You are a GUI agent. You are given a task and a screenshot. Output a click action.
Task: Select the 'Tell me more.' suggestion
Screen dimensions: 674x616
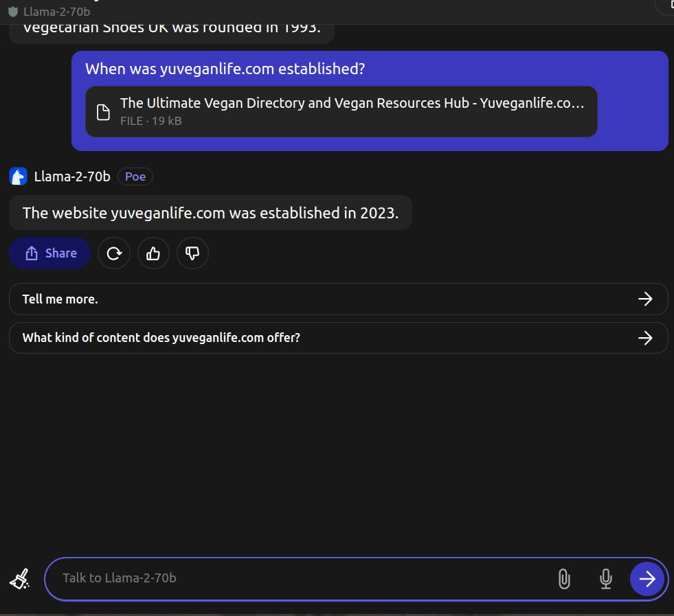click(x=338, y=299)
